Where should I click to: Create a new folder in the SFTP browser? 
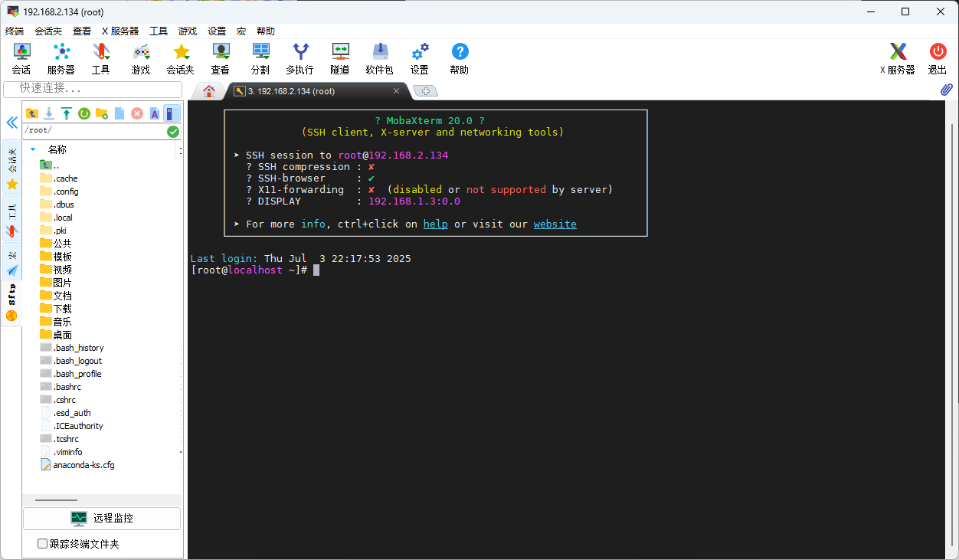click(102, 113)
